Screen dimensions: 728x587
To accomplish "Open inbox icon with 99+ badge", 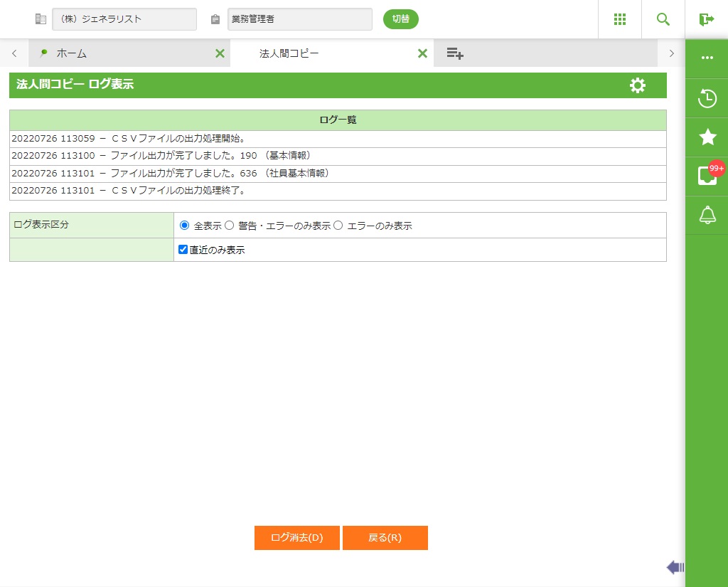I will (707, 176).
